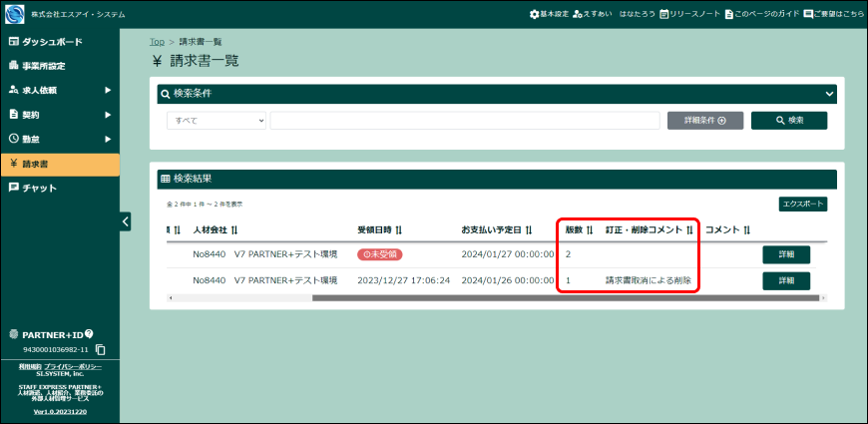Expand the 求人依頼 submenu arrow
This screenshot has height=424, width=868.
pyautogui.click(x=108, y=90)
